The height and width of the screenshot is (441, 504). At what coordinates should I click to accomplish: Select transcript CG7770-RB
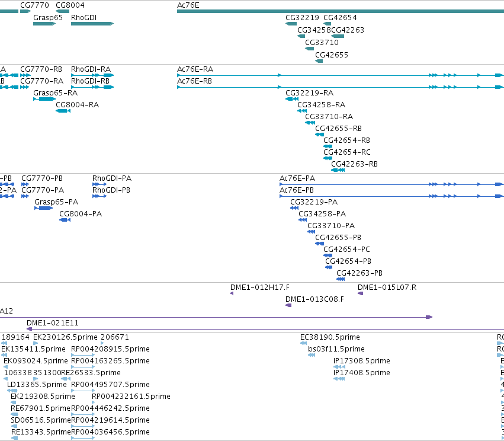point(41,69)
